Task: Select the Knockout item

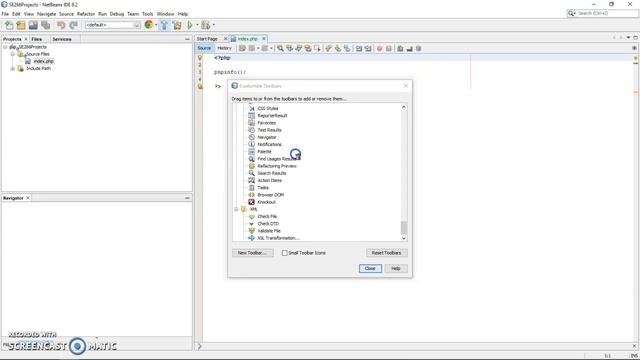Action: point(267,202)
